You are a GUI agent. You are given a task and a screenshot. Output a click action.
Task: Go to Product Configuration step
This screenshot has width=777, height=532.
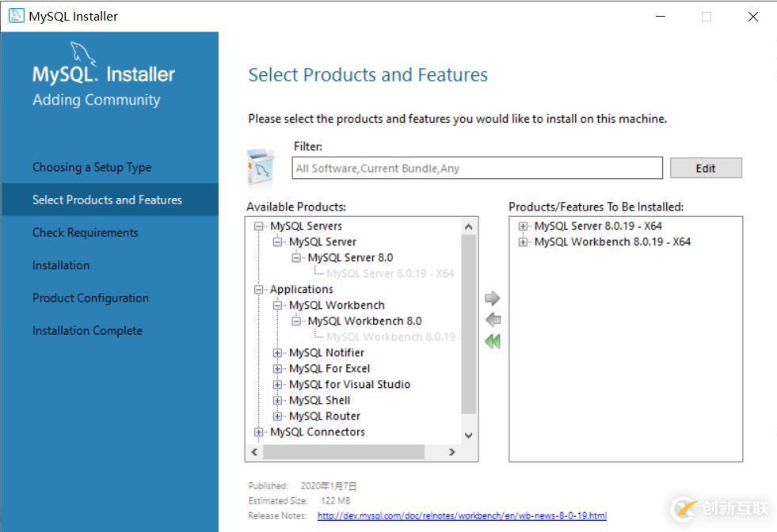(x=90, y=298)
